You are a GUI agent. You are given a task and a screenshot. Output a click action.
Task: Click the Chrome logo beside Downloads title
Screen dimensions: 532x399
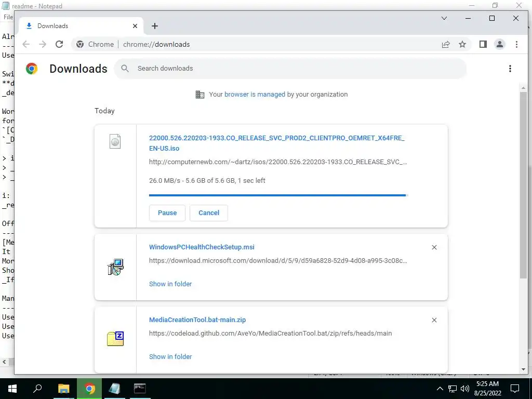click(32, 69)
